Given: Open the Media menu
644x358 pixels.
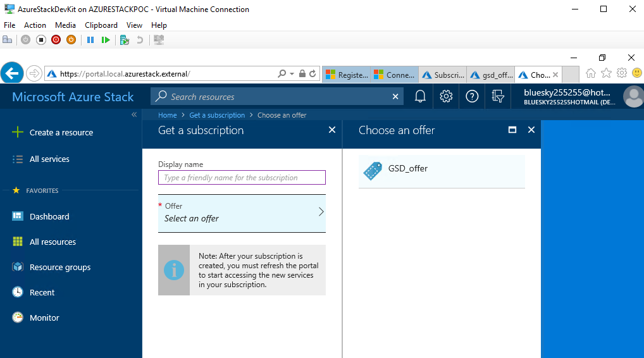Looking at the screenshot, I should pyautogui.click(x=65, y=25).
